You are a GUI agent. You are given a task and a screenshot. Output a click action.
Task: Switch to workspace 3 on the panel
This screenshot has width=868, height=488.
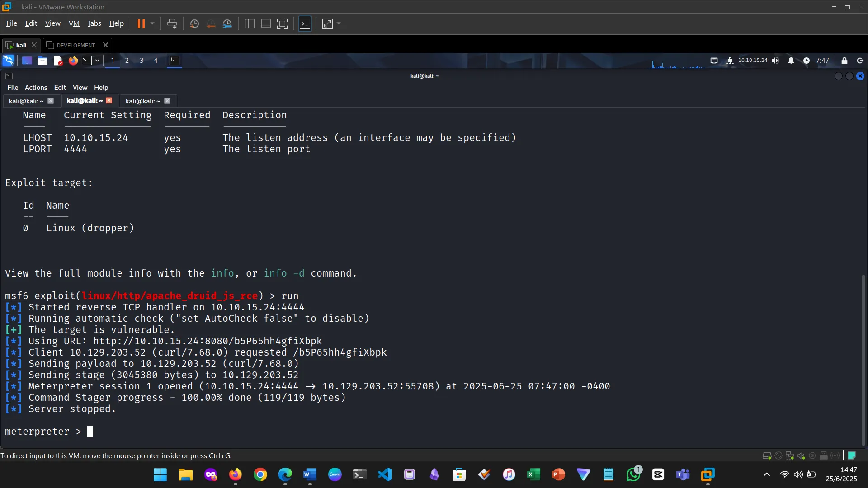(141, 60)
